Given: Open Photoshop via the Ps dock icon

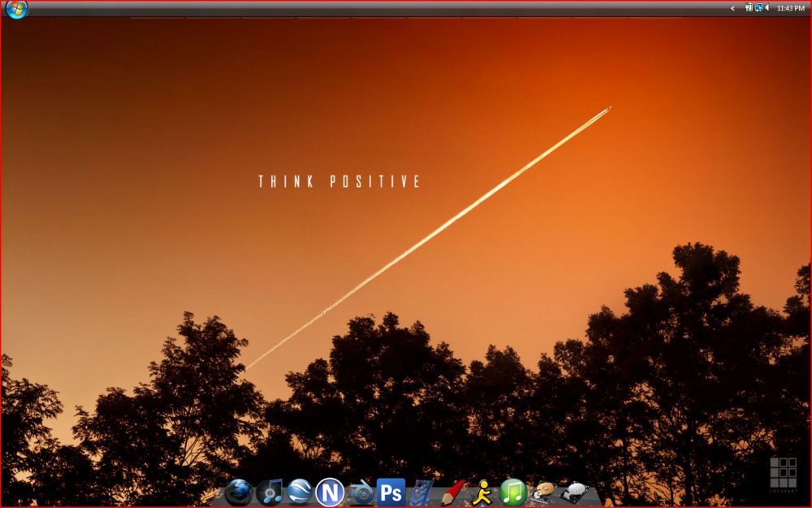Looking at the screenshot, I should tap(391, 492).
